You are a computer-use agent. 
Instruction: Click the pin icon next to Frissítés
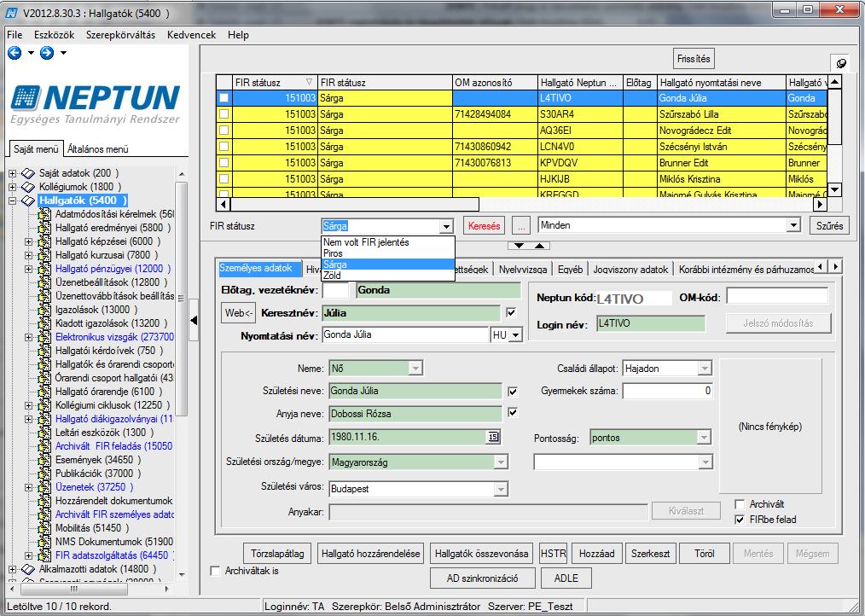841,63
